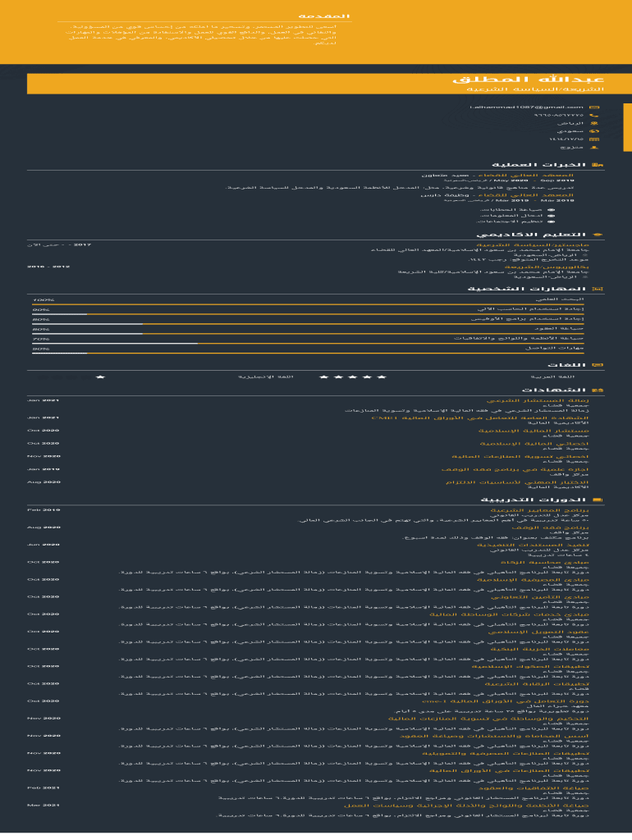Click the calendar icon beside birth date
Viewport: 632px width, 840px height.
594,140
